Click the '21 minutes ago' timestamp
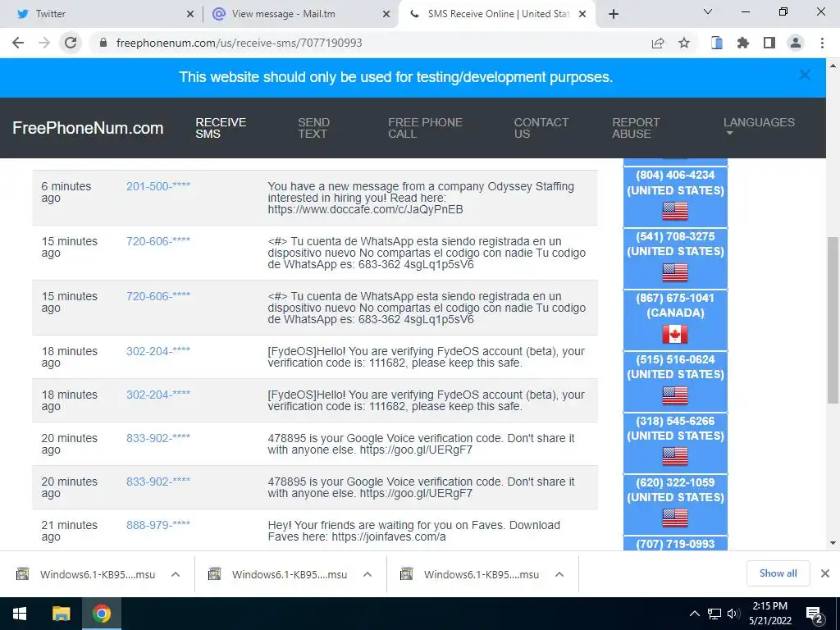This screenshot has width=840, height=630. tap(70, 531)
